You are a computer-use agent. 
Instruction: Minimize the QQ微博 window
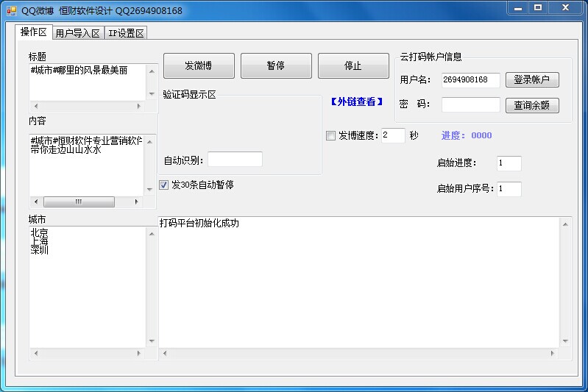pyautogui.click(x=518, y=8)
